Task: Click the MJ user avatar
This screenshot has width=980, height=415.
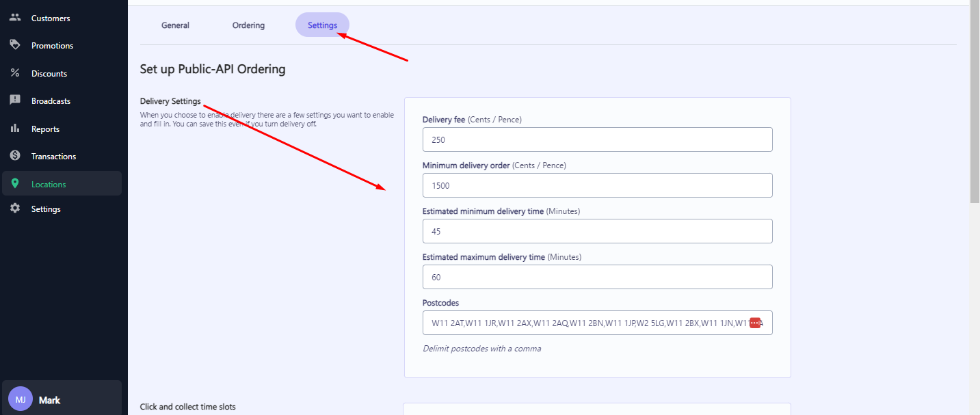Action: [21, 399]
